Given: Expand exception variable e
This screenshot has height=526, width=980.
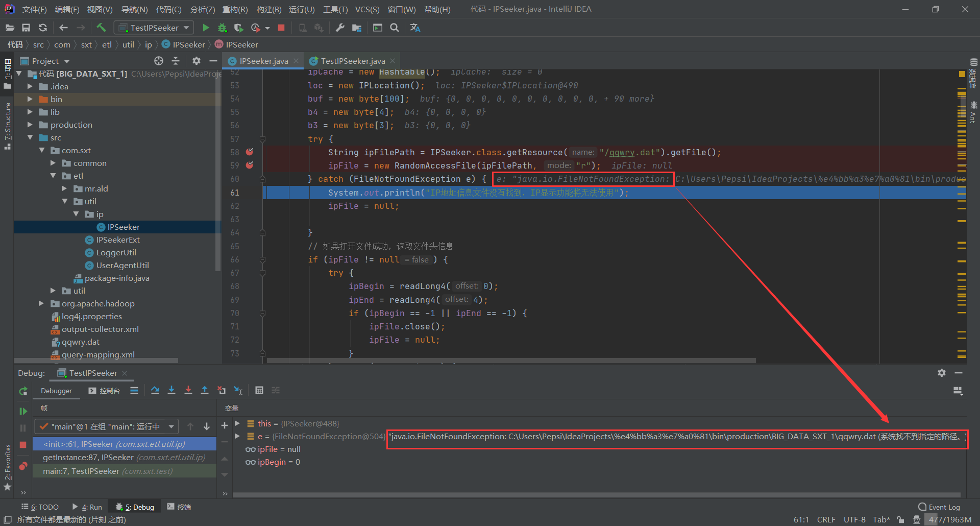Looking at the screenshot, I should pyautogui.click(x=237, y=436).
